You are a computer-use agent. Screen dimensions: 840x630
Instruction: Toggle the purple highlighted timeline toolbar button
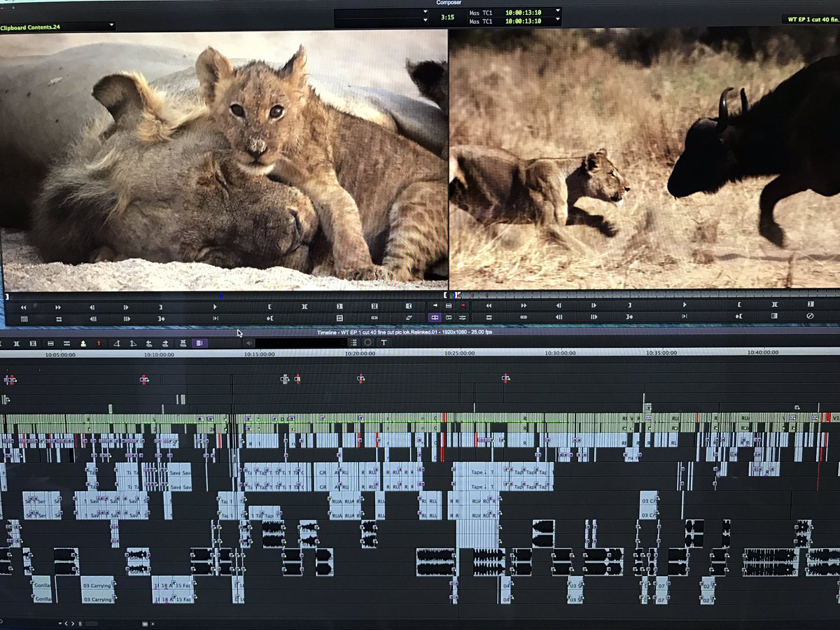click(199, 343)
